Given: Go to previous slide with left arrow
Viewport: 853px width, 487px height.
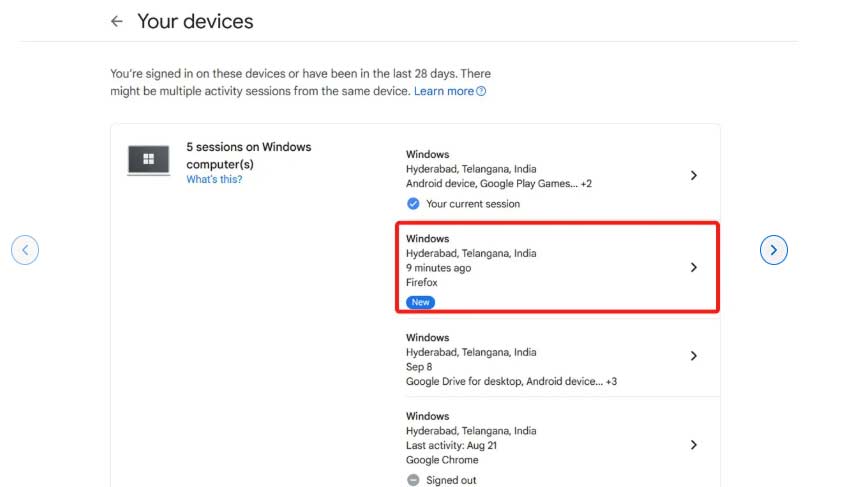Looking at the screenshot, I should coord(25,250).
